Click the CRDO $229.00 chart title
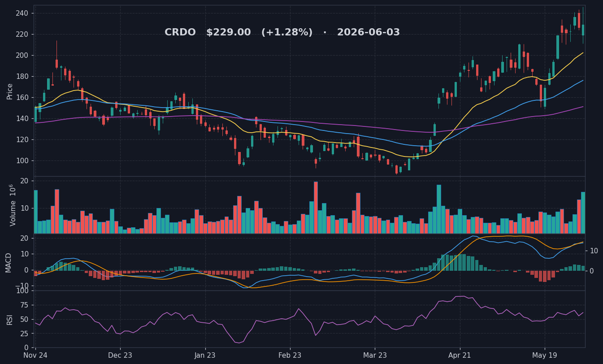This screenshot has height=364, width=603. tap(282, 33)
